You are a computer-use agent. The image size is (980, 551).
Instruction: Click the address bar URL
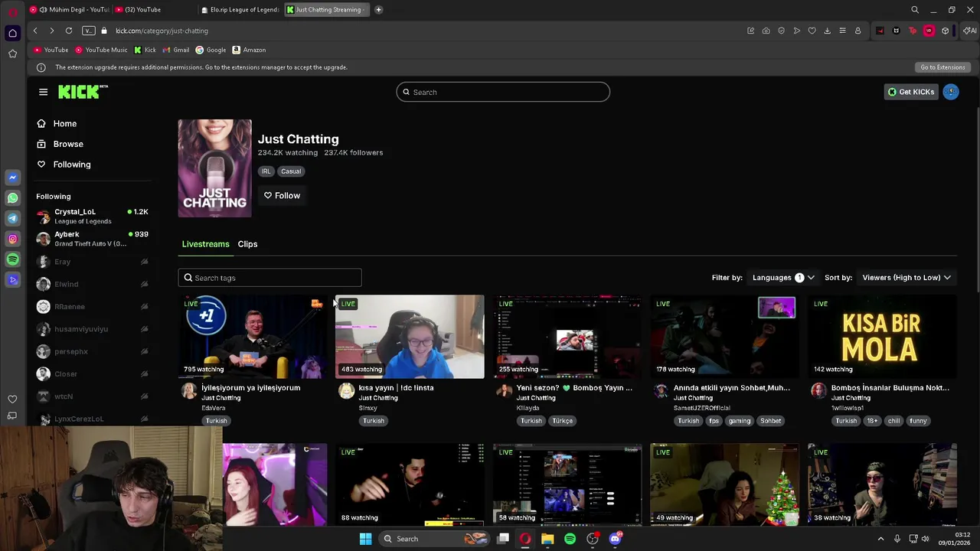[162, 31]
